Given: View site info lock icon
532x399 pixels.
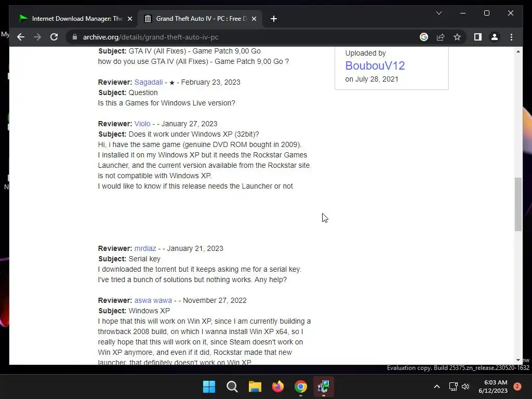Looking at the screenshot, I should pos(75,37).
